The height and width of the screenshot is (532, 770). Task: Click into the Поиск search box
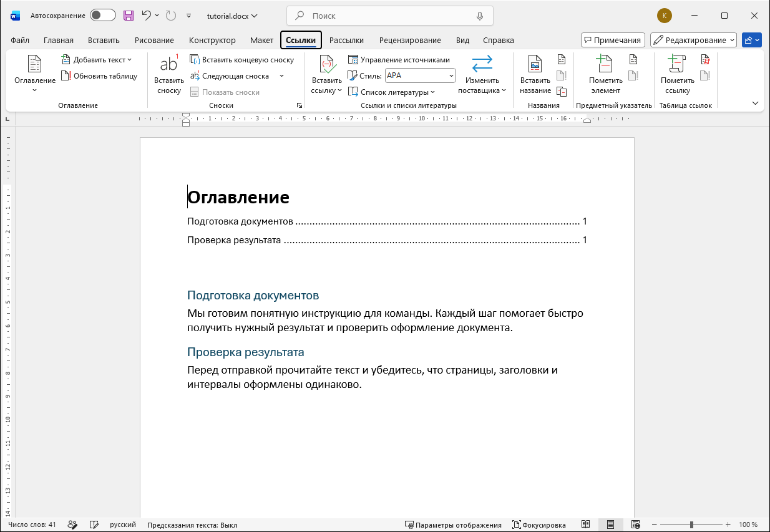389,16
